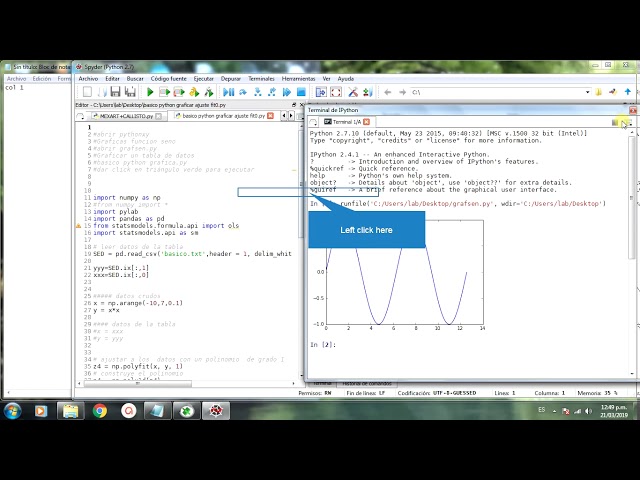Open Ayuda menu
This screenshot has width=640, height=480.
point(346,78)
